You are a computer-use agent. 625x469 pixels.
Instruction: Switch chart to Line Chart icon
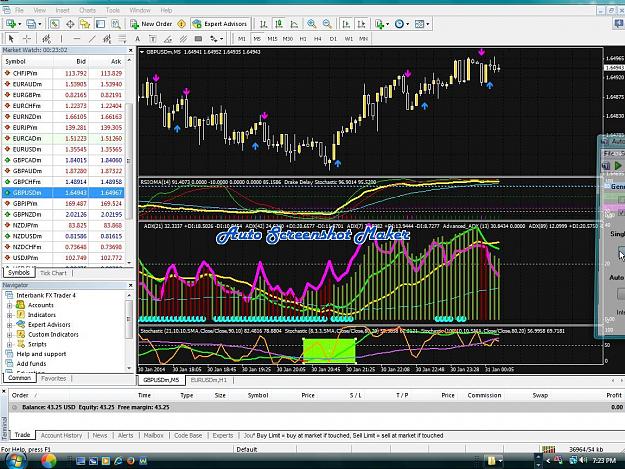pyautogui.click(x=294, y=24)
